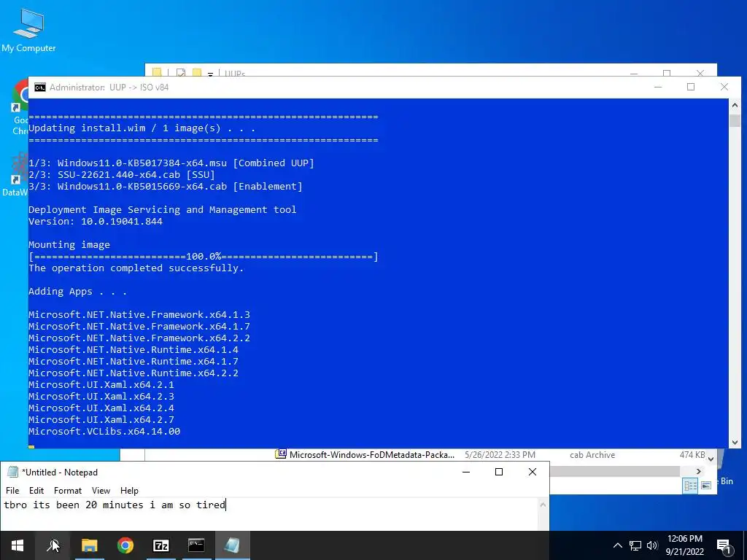This screenshot has height=560, width=747.
Task: Click the Windows11.0-KB5017384-x64.msu line
Action: (x=171, y=163)
